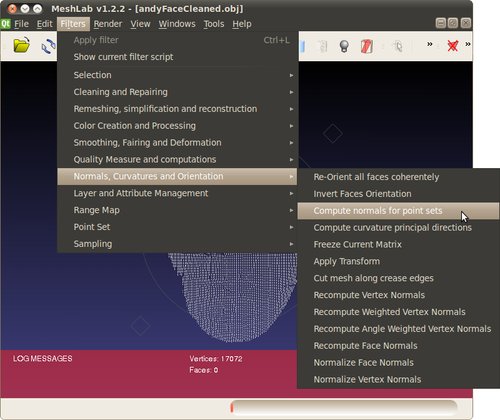Image resolution: width=500 pixels, height=420 pixels.
Task: Open the Tools menu
Action: (214, 24)
